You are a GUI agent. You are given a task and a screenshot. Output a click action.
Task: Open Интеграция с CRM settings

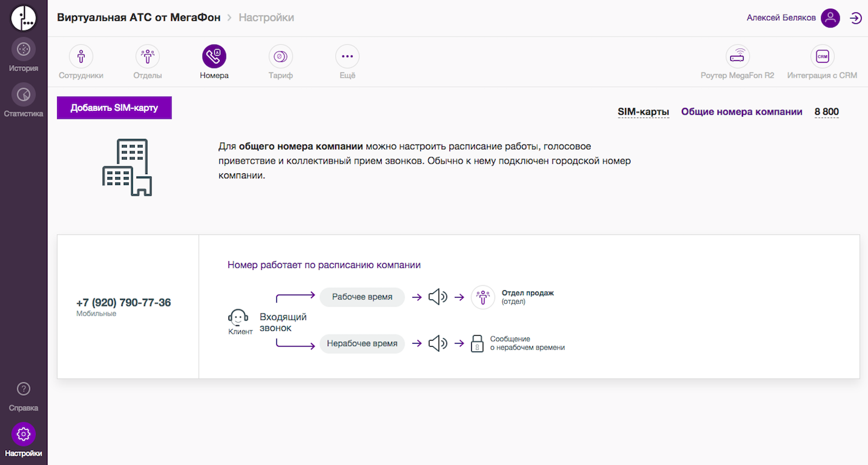coord(822,62)
